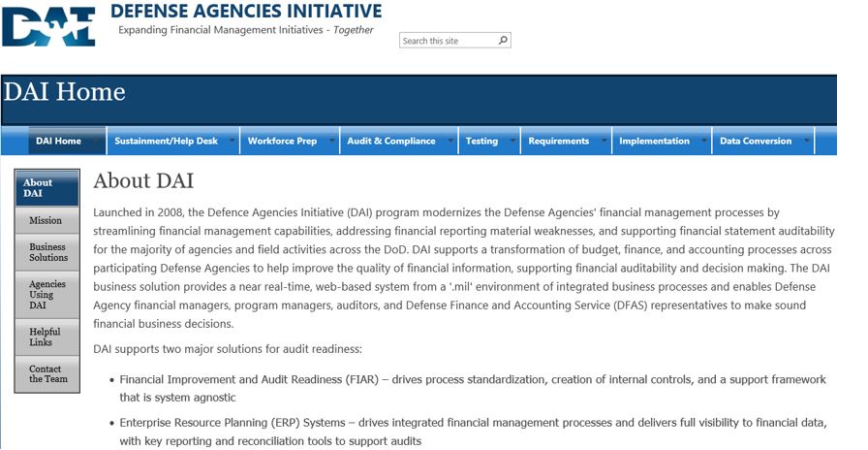868x450 pixels.
Task: Select the Requirements menu item
Action: [x=558, y=141]
